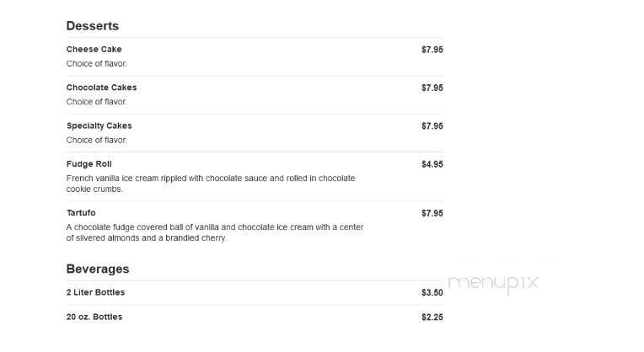The height and width of the screenshot is (352, 644).
Task: Select the 2 Liter Bottles item
Action: pyautogui.click(x=95, y=292)
